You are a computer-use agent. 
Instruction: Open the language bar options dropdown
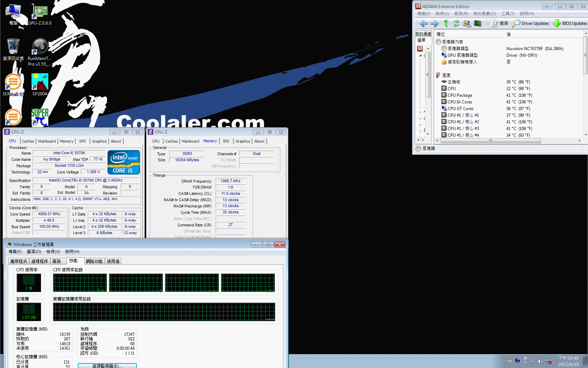point(525,362)
